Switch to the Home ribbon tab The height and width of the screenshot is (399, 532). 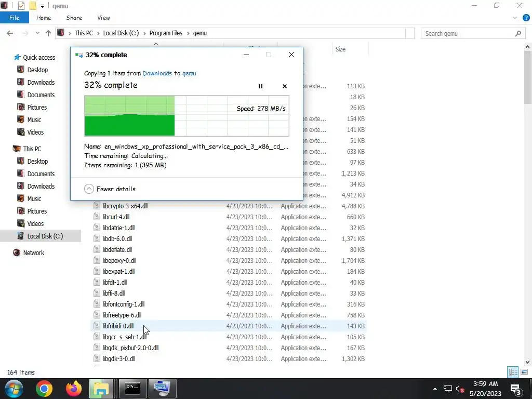(x=44, y=18)
